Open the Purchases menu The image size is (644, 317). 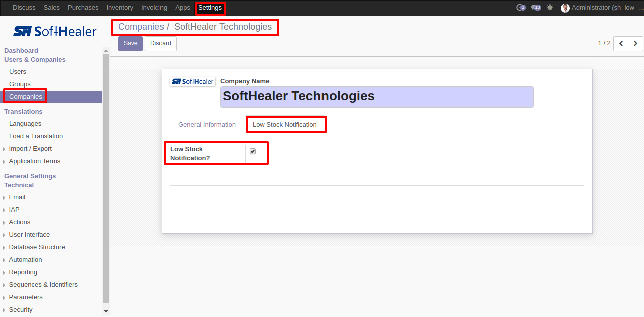(83, 8)
